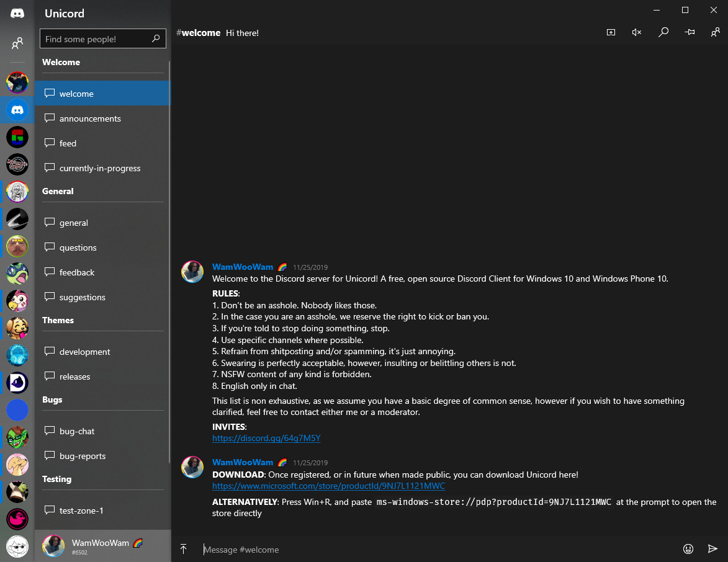Open search in channel header
This screenshot has height=562, width=728.
(x=663, y=32)
